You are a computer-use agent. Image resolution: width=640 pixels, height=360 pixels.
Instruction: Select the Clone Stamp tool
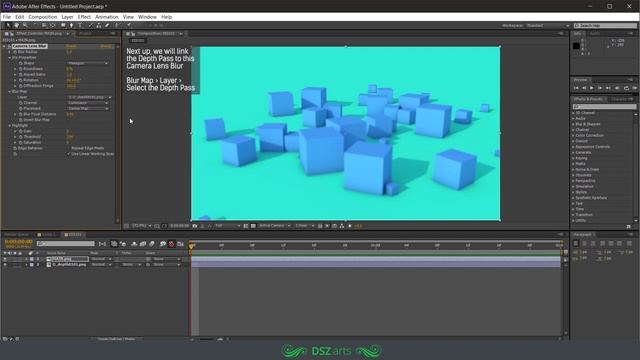coord(99,25)
